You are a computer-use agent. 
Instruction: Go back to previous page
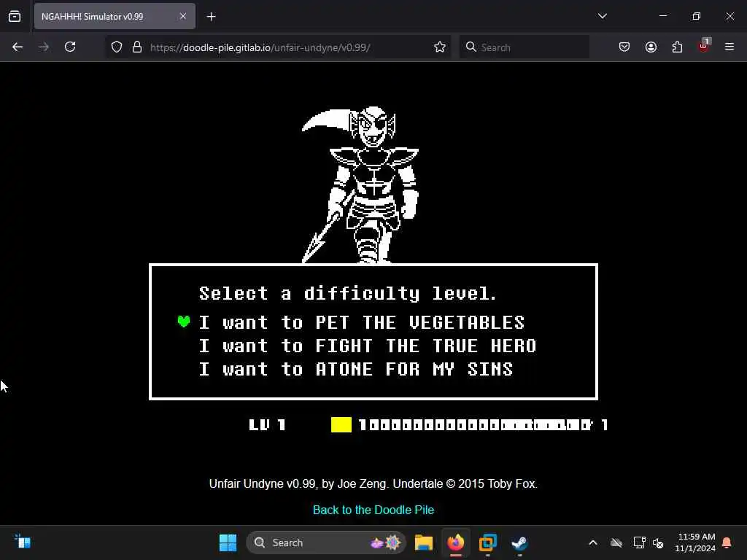coord(18,47)
